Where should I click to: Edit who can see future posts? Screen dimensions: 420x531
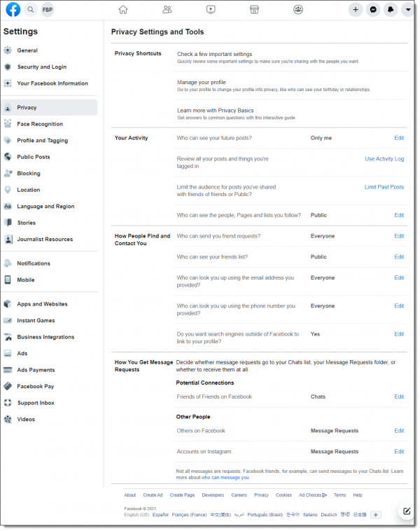click(399, 138)
